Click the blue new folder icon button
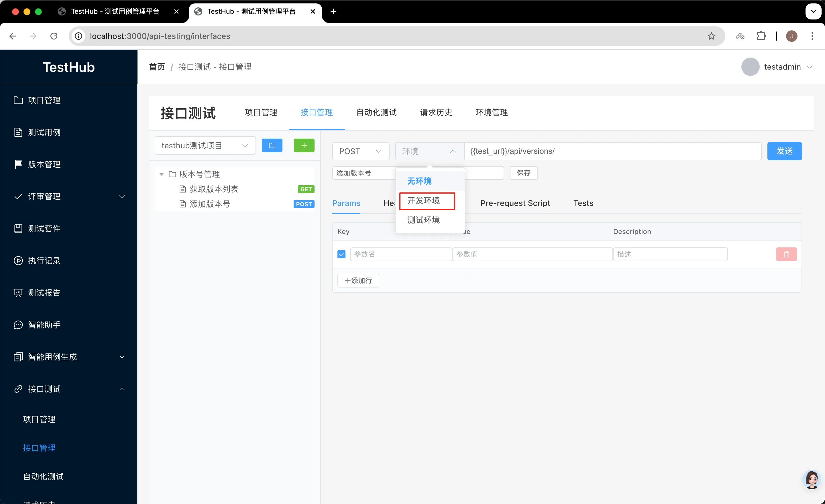 [x=272, y=145]
